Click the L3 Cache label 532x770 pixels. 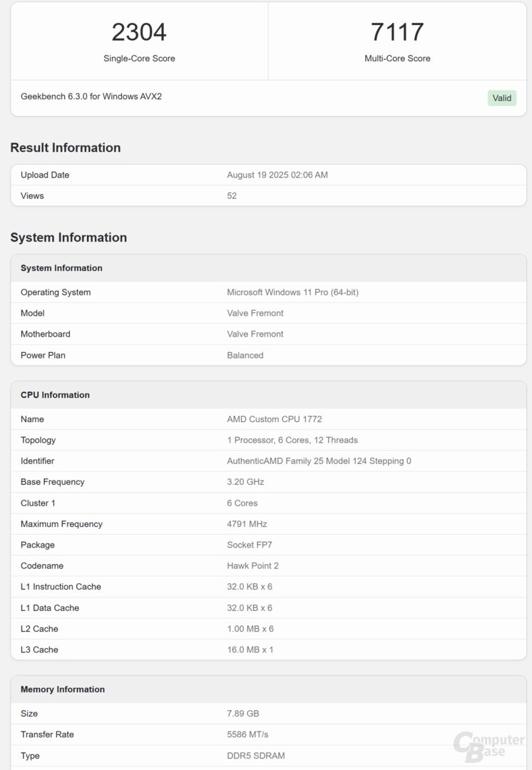point(39,650)
